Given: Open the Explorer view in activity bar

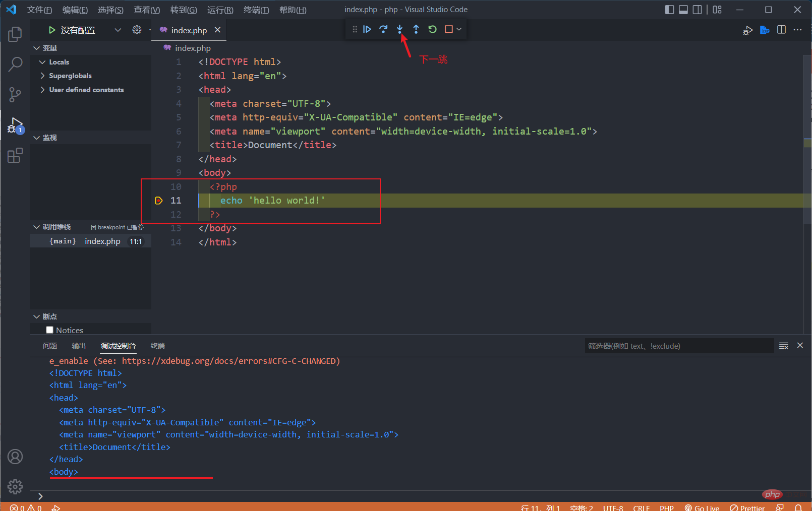Looking at the screenshot, I should (x=15, y=34).
